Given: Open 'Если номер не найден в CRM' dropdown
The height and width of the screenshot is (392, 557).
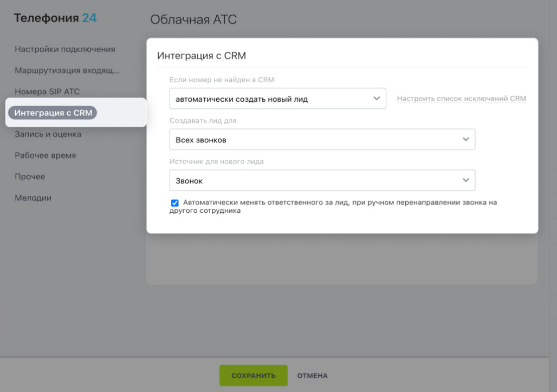Looking at the screenshot, I should point(278,99).
